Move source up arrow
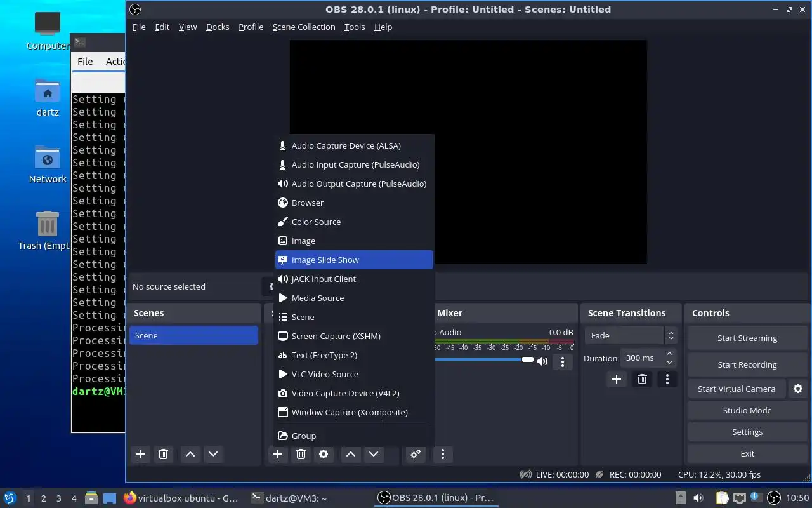Screen dimensions: 812x508 coord(351,454)
